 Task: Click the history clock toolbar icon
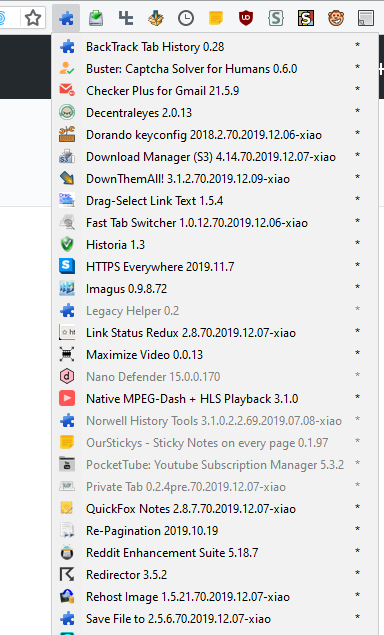[x=186, y=18]
